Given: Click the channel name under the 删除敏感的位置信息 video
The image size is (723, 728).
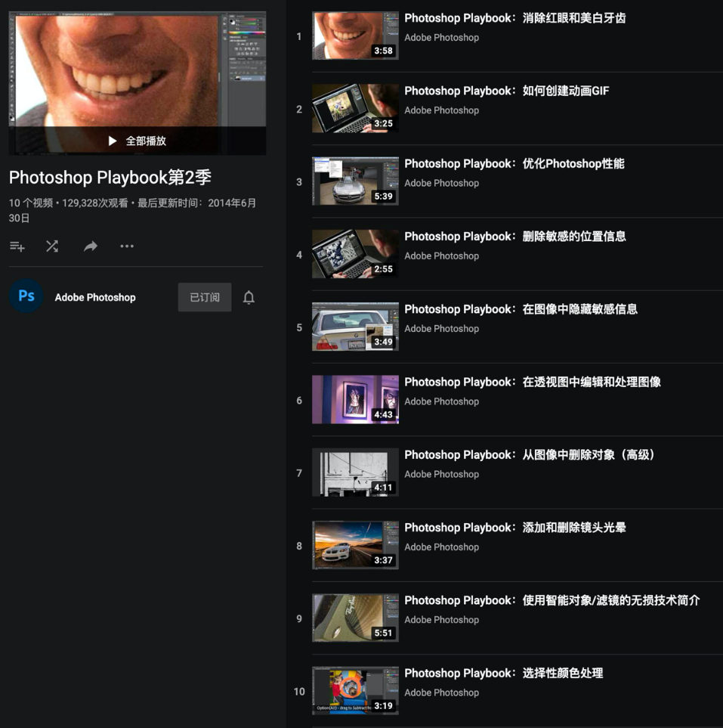Looking at the screenshot, I should coord(442,256).
